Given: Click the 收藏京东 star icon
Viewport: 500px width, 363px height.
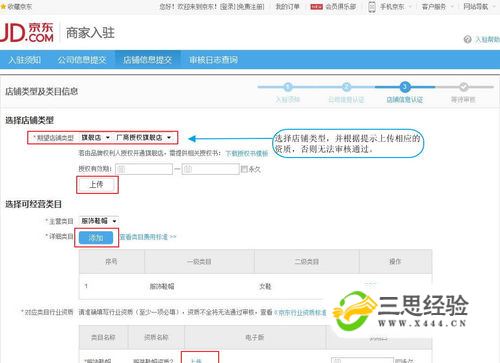Looking at the screenshot, I should [x=3, y=6].
